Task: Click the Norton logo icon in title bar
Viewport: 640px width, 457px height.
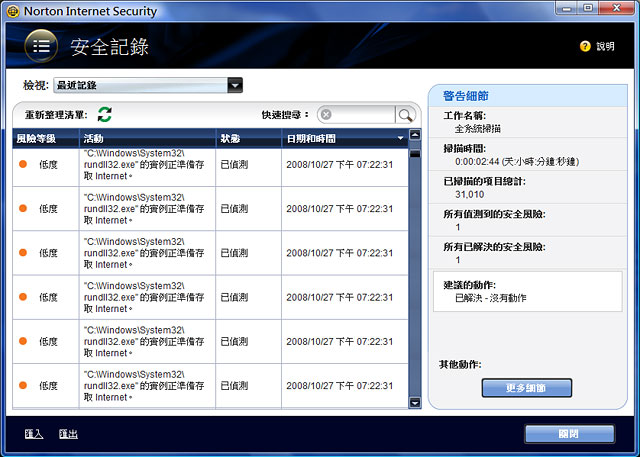Action: coord(13,11)
